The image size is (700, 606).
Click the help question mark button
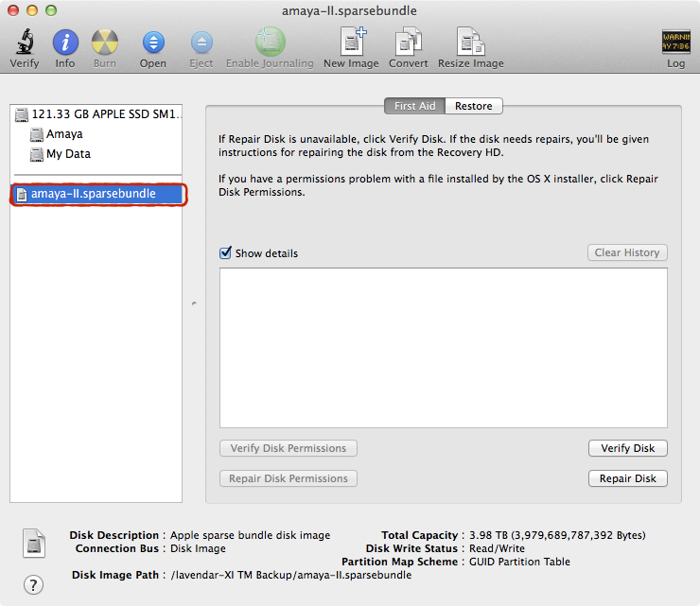33,584
